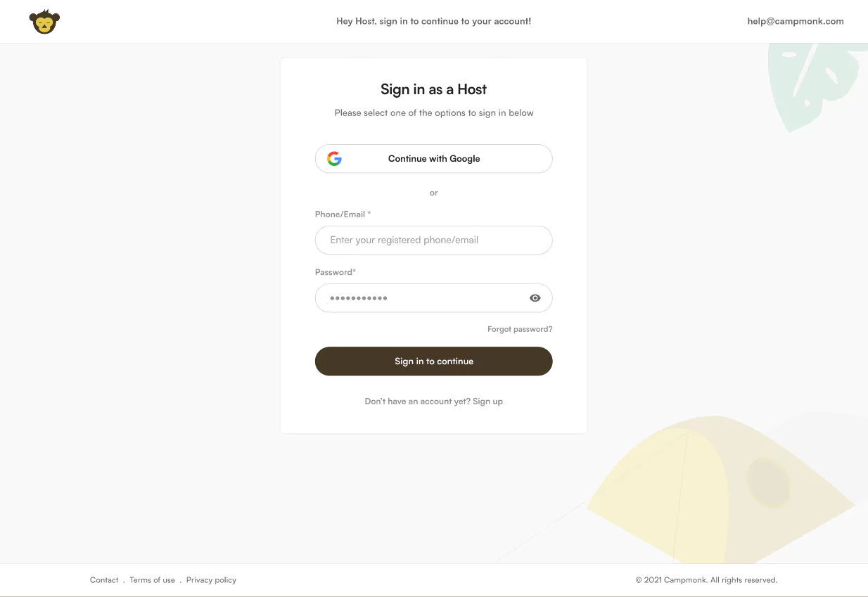Image resolution: width=868 pixels, height=597 pixels.
Task: Focus the Phone/Email input field
Action: click(x=433, y=240)
